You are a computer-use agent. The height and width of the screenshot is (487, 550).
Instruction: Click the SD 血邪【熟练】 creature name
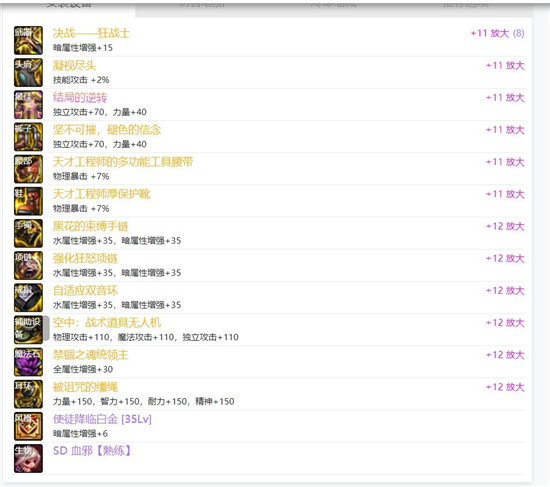(x=92, y=451)
